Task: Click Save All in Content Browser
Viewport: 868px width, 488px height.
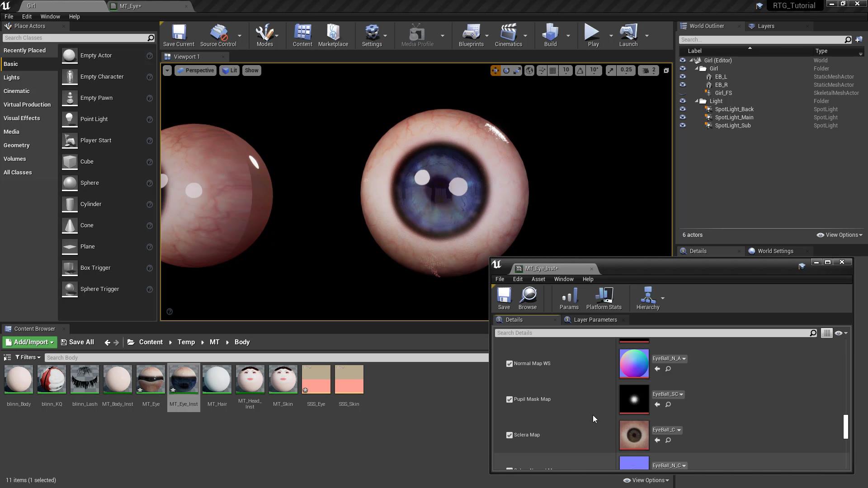Action: (77, 343)
